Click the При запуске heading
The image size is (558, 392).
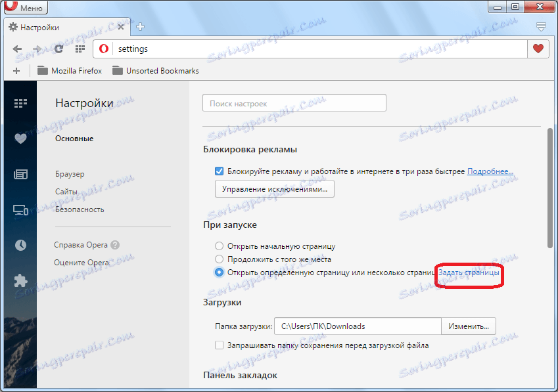coord(230,225)
